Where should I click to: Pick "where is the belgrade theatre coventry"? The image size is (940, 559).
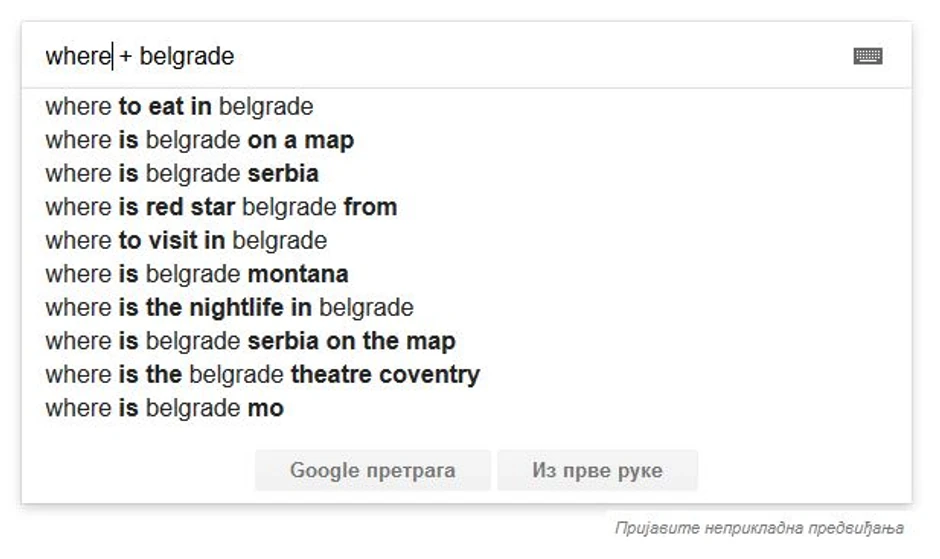262,375
